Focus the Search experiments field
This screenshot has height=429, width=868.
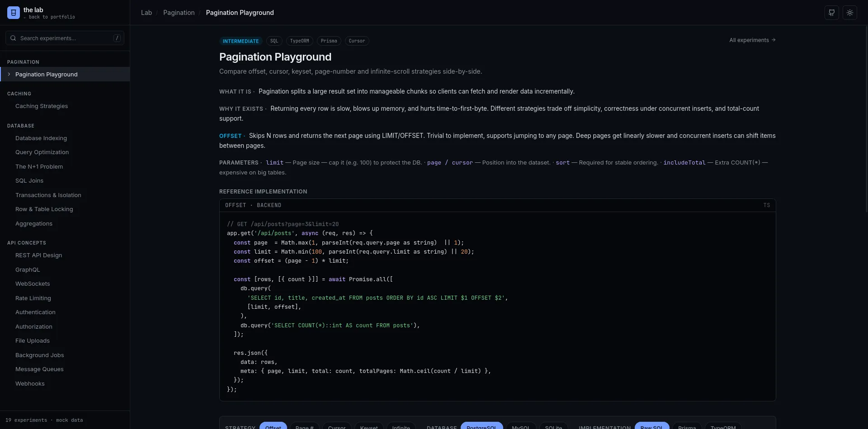(65, 38)
